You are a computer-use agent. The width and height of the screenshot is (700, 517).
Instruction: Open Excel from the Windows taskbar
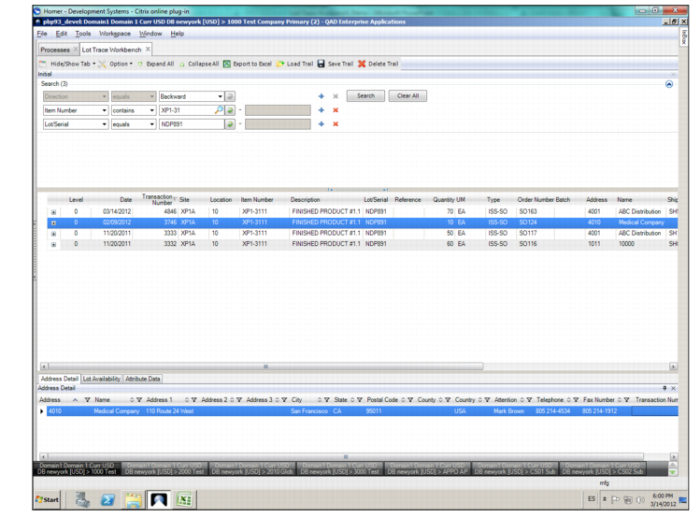point(184,499)
